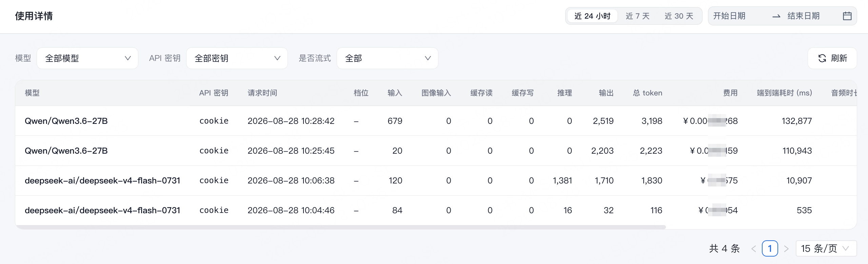
Task: Click the 输入 column header
Action: pyautogui.click(x=395, y=93)
